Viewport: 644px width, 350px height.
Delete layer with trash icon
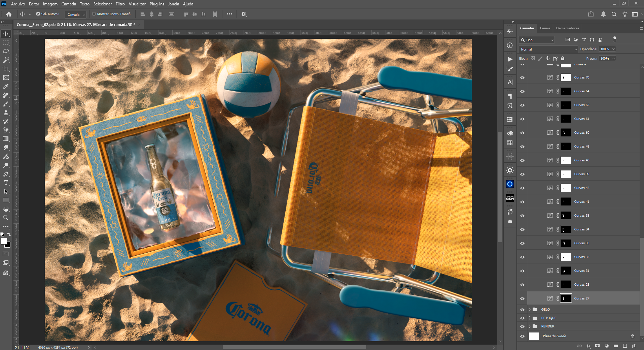click(x=634, y=346)
